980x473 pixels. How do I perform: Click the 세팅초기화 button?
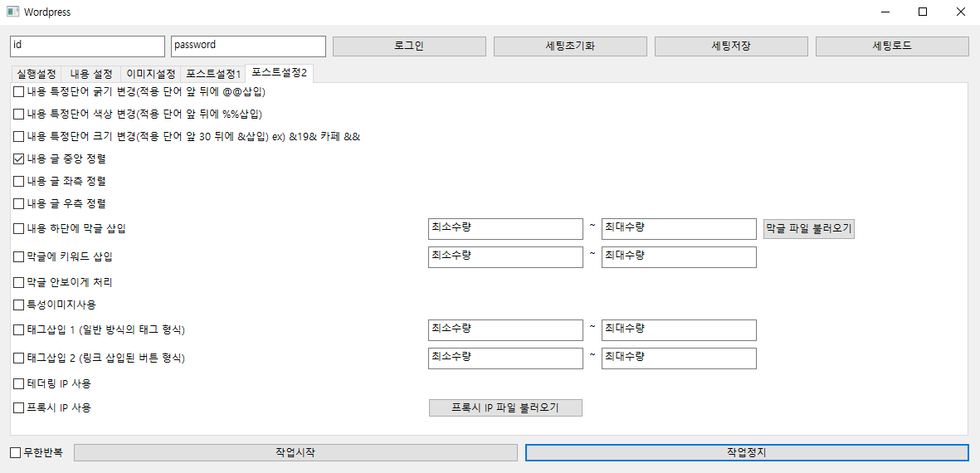(570, 46)
